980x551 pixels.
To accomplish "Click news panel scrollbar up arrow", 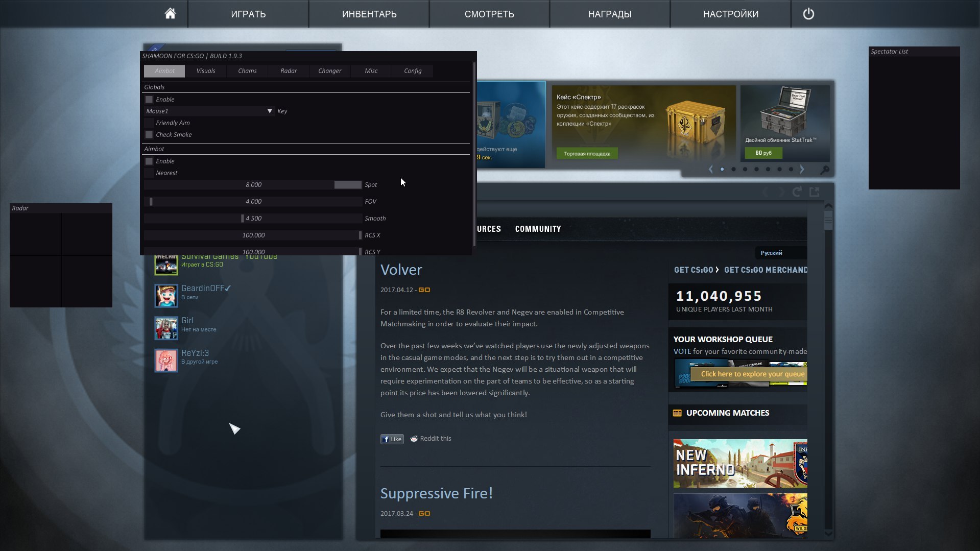I will coord(828,206).
